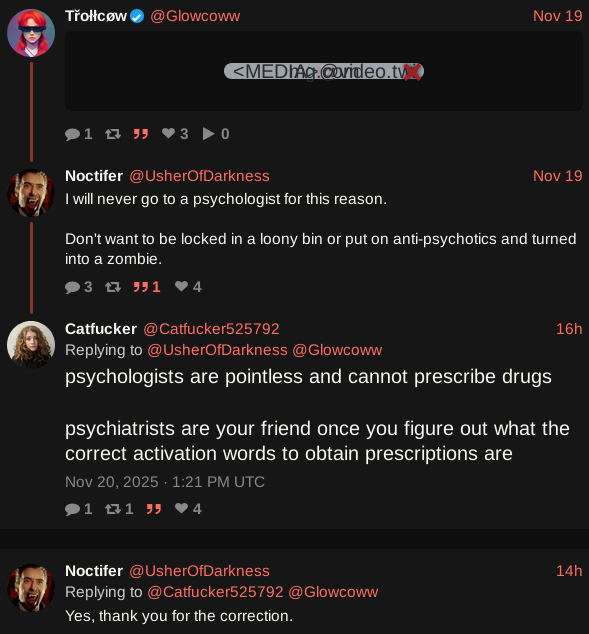This screenshot has height=634, width=589.
Task: Like Catfucker's post about psychiatrists
Action: click(181, 508)
